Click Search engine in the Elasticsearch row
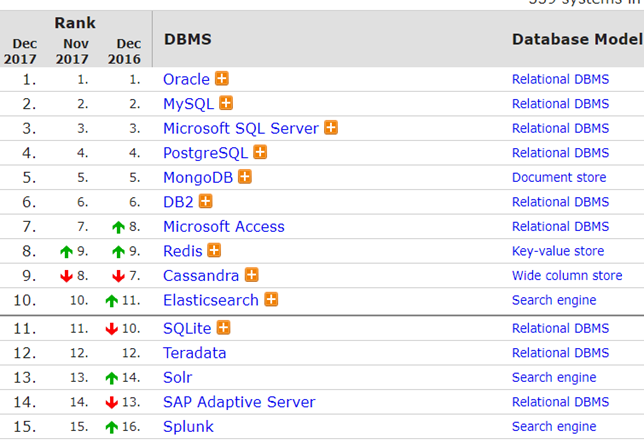The width and height of the screenshot is (644, 440). pos(554,300)
